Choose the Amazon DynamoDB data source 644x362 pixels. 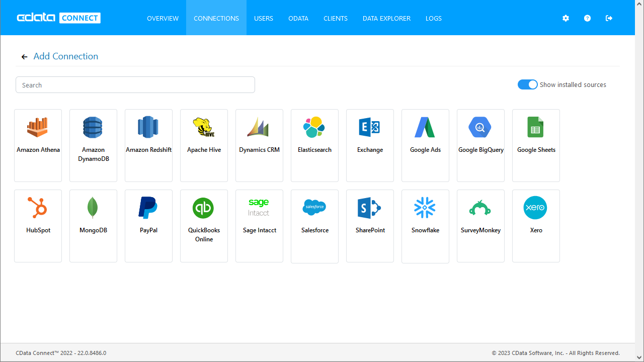point(93,145)
